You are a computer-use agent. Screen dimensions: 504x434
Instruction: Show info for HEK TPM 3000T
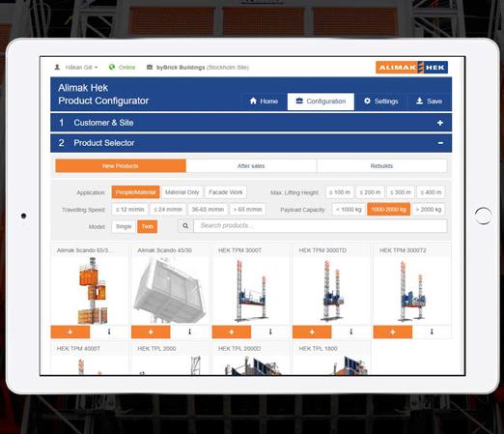pos(270,332)
